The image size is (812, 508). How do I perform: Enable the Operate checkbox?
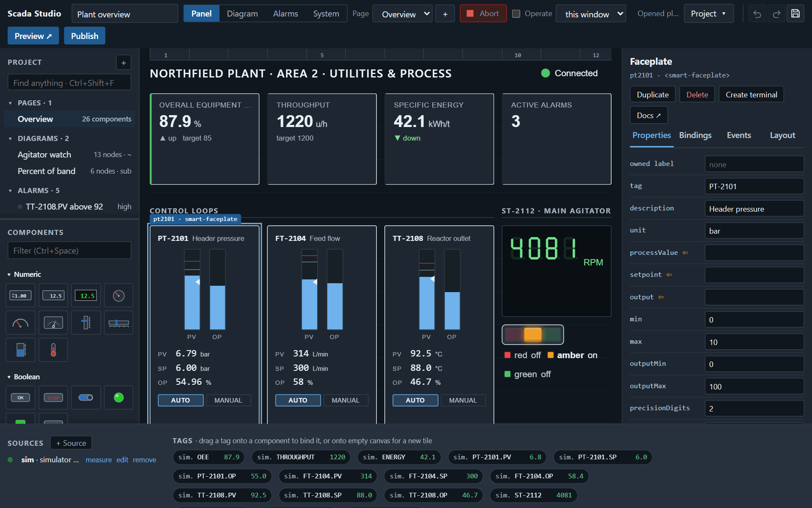point(516,14)
